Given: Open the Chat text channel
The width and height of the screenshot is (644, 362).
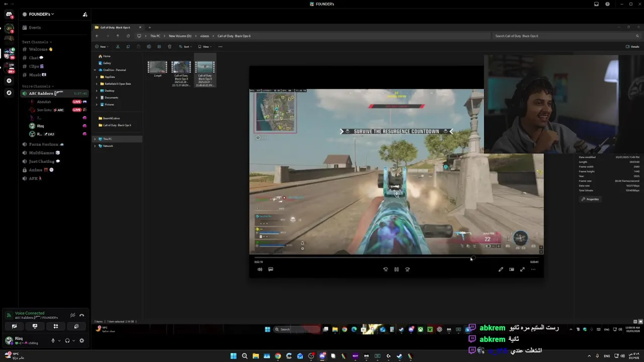Looking at the screenshot, I should [54, 58].
